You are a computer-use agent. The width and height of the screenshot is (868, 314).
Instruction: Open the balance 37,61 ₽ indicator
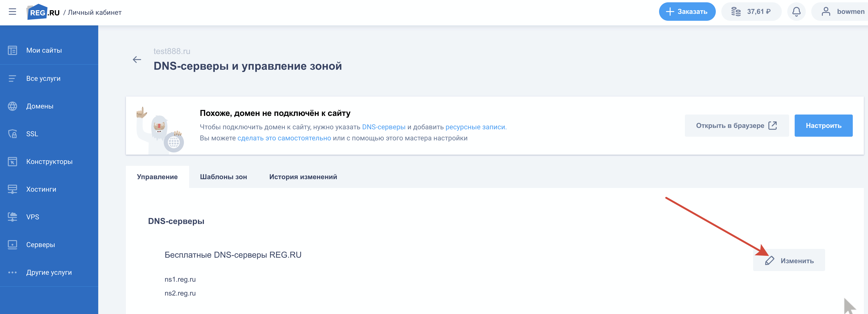751,12
